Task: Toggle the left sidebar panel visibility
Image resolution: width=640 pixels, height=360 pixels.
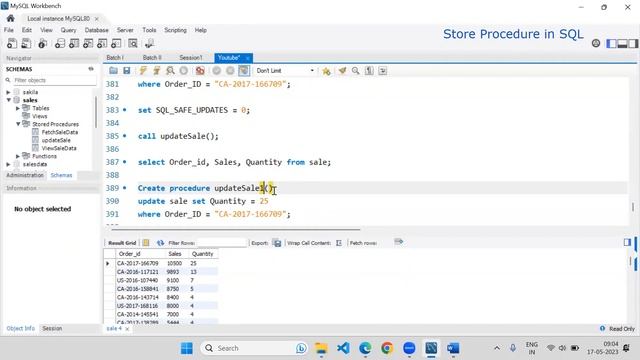Action: [611, 43]
